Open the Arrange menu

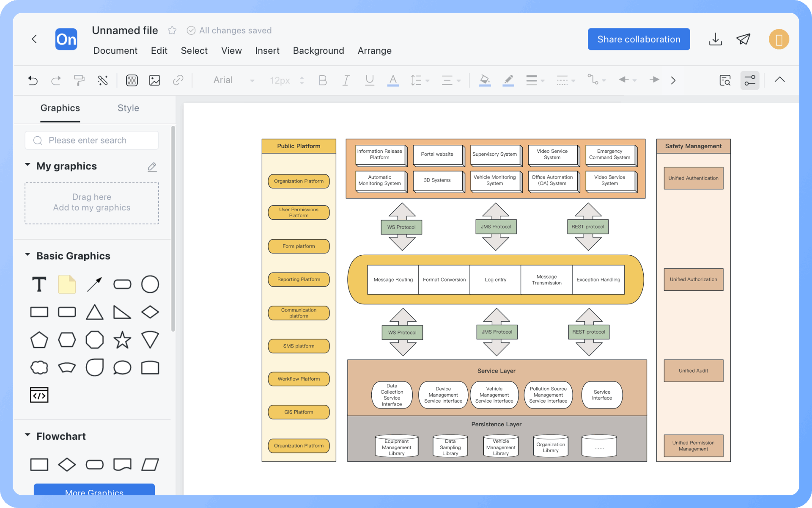(x=375, y=50)
